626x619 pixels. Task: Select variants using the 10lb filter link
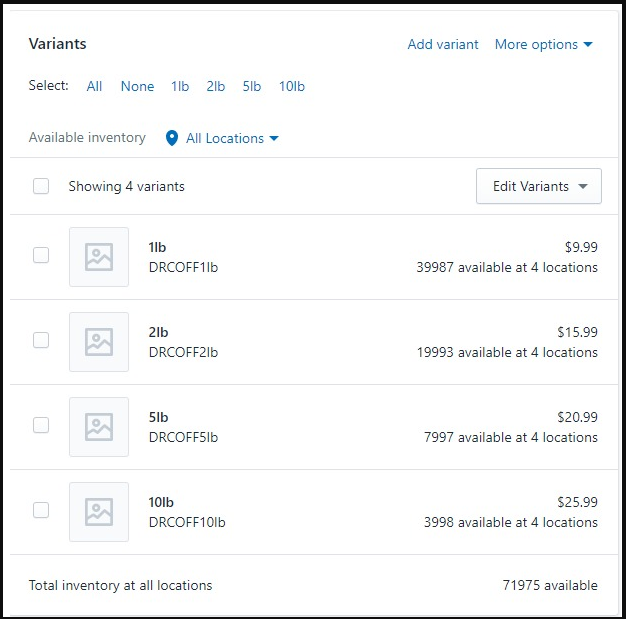[x=292, y=86]
